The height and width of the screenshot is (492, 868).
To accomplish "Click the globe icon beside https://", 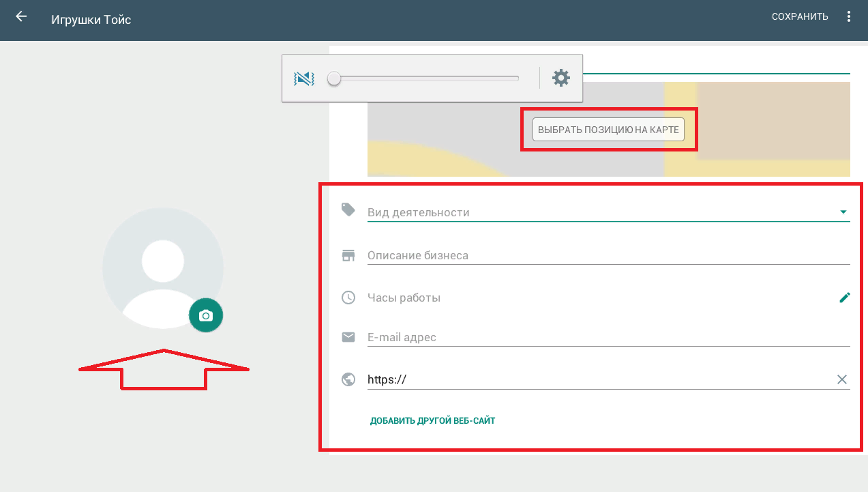I will tap(348, 379).
